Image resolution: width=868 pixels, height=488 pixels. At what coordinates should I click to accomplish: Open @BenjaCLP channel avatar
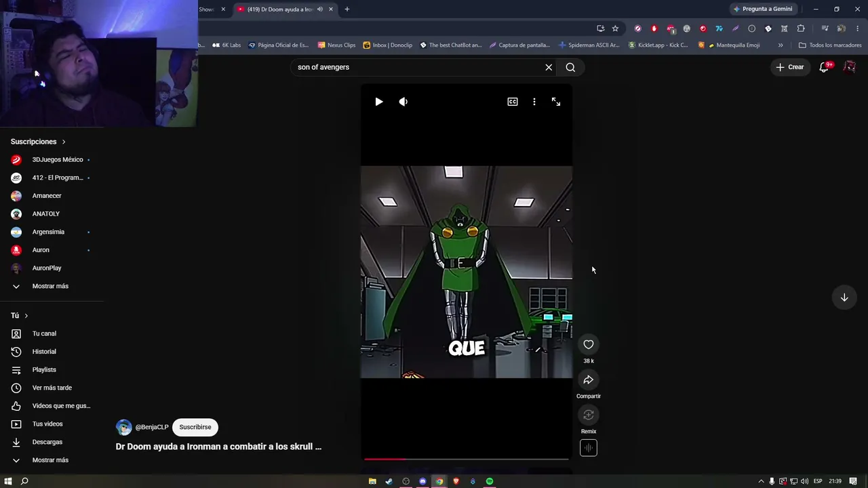coord(123,427)
